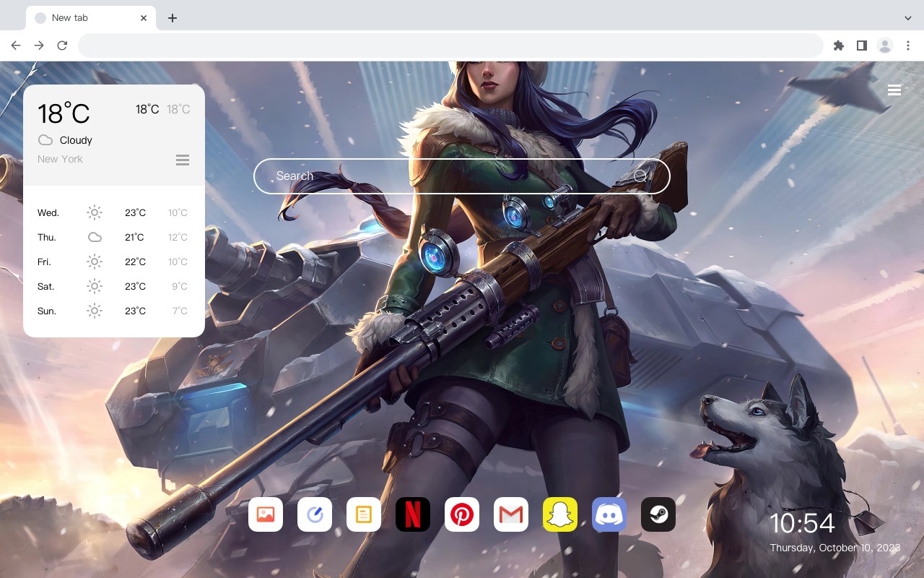Click the 18°C current temperature
The height and width of the screenshot is (578, 924).
coord(64,113)
